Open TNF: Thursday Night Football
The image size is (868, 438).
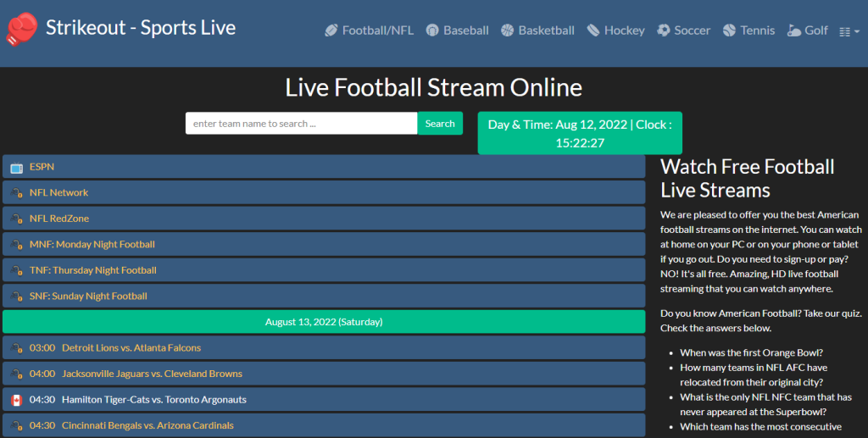pos(93,270)
